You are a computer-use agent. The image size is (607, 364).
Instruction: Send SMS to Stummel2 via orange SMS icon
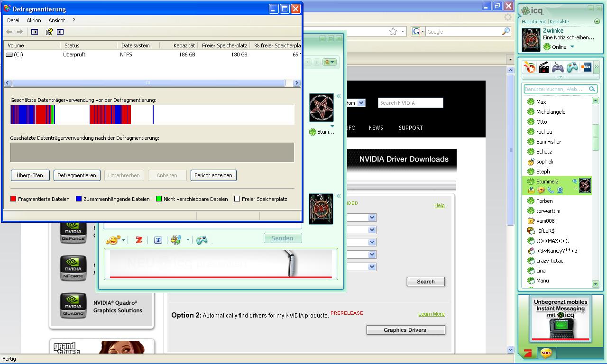541,190
